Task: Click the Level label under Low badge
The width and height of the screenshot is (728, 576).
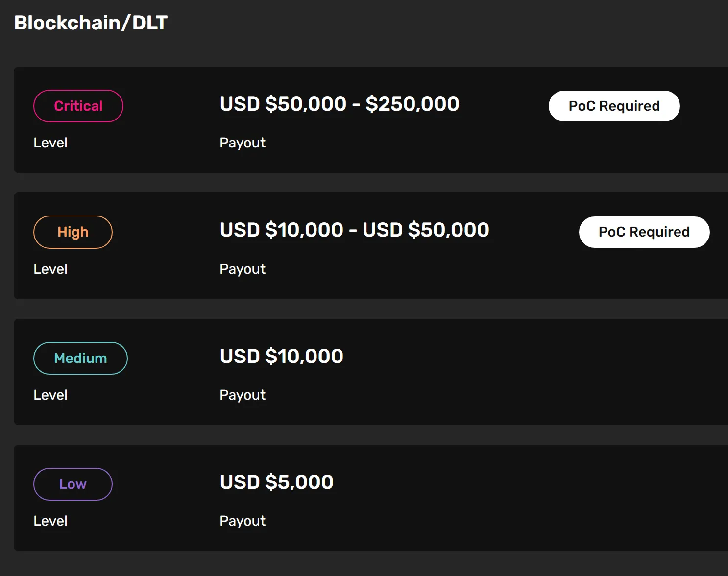Action: coord(50,521)
